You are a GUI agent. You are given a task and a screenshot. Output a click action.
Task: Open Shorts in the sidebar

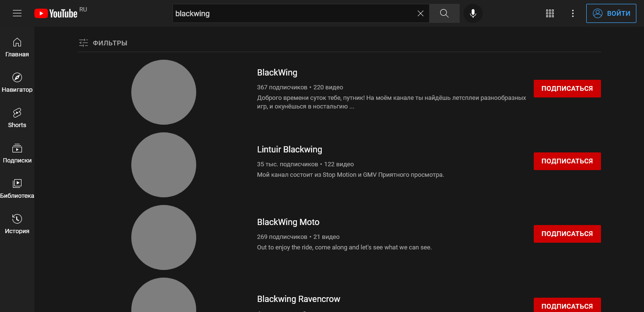(17, 118)
